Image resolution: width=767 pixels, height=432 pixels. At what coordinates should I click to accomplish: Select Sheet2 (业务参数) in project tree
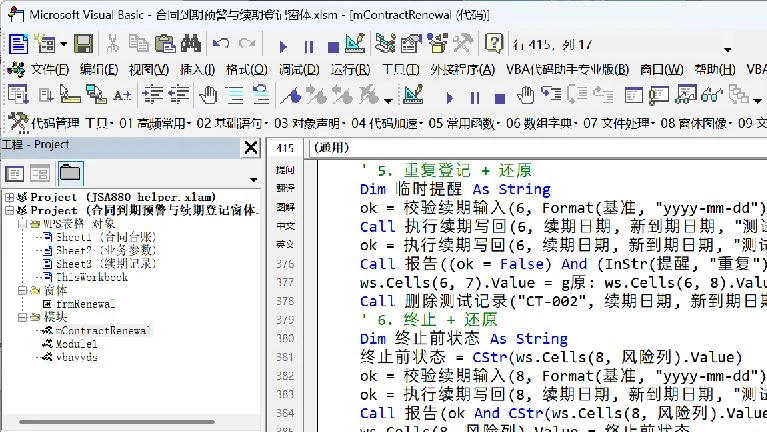pyautogui.click(x=106, y=250)
